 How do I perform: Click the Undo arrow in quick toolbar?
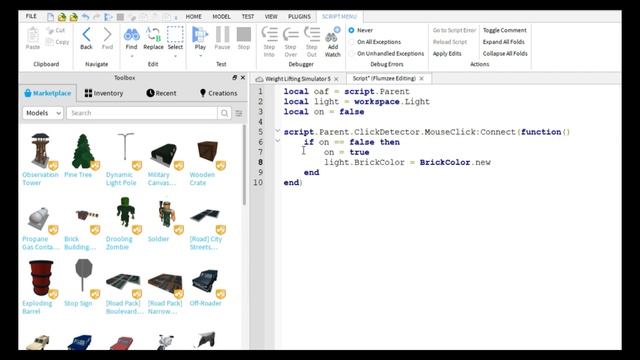[x=85, y=17]
